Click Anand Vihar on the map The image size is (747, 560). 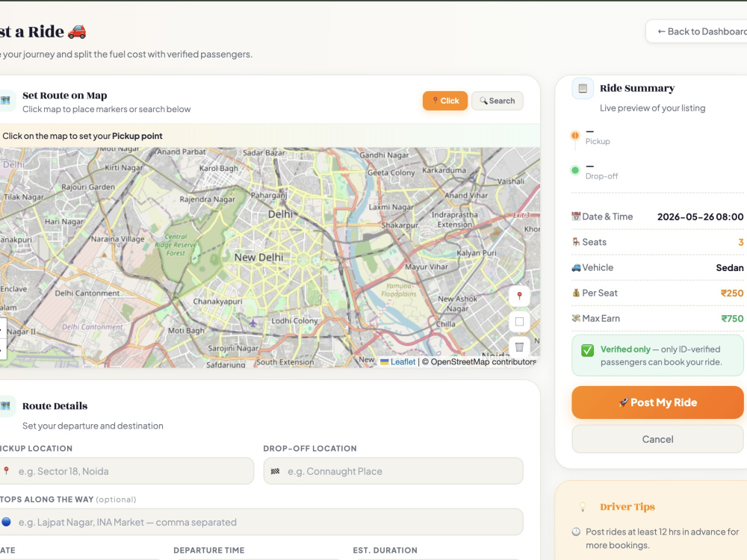tap(466, 195)
